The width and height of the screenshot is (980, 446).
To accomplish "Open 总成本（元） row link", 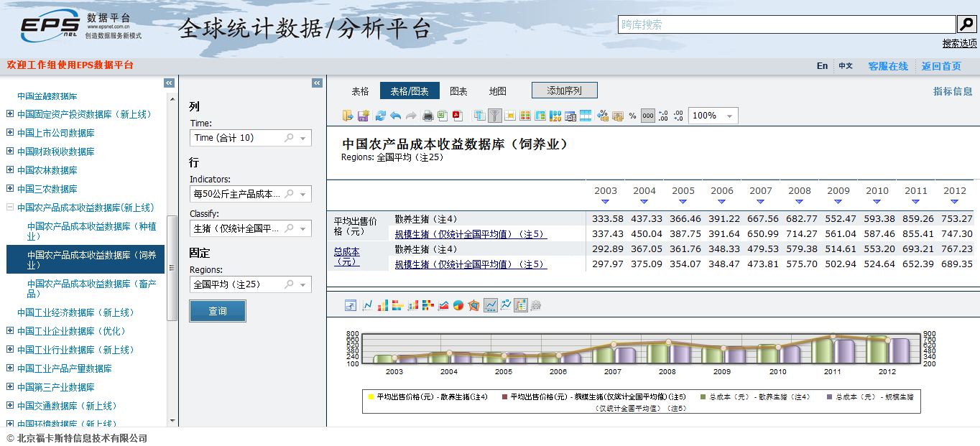I will pyautogui.click(x=347, y=257).
